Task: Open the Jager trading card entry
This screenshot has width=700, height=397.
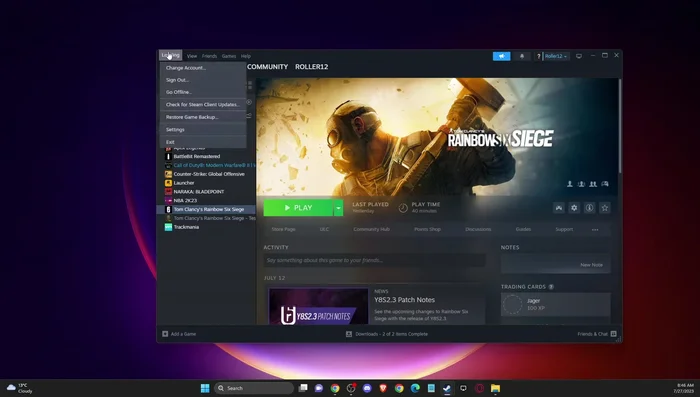Action: tap(555, 304)
